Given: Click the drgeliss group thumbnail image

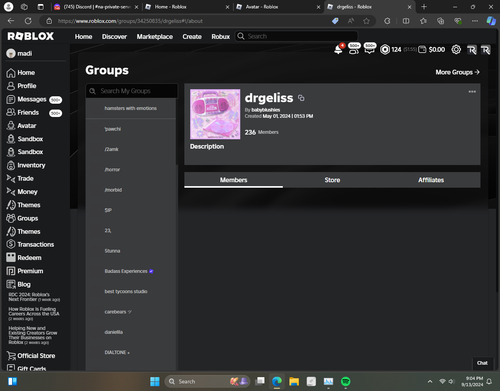Looking at the screenshot, I should click(x=215, y=114).
